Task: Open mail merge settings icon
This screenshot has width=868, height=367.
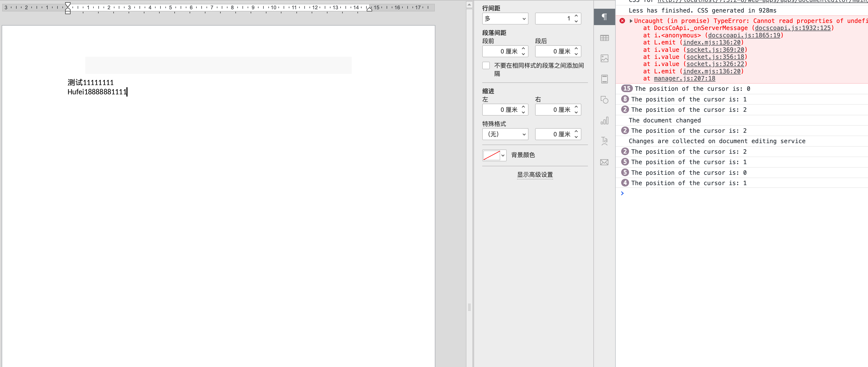Action: [604, 162]
